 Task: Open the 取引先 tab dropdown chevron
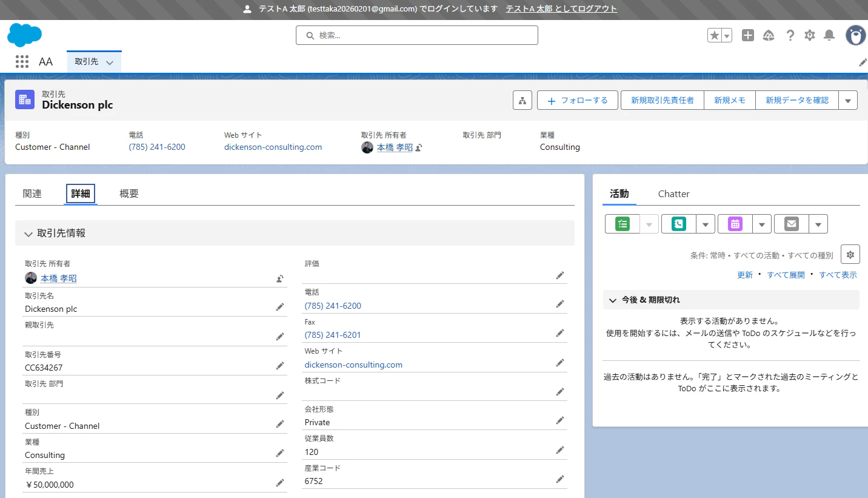110,62
